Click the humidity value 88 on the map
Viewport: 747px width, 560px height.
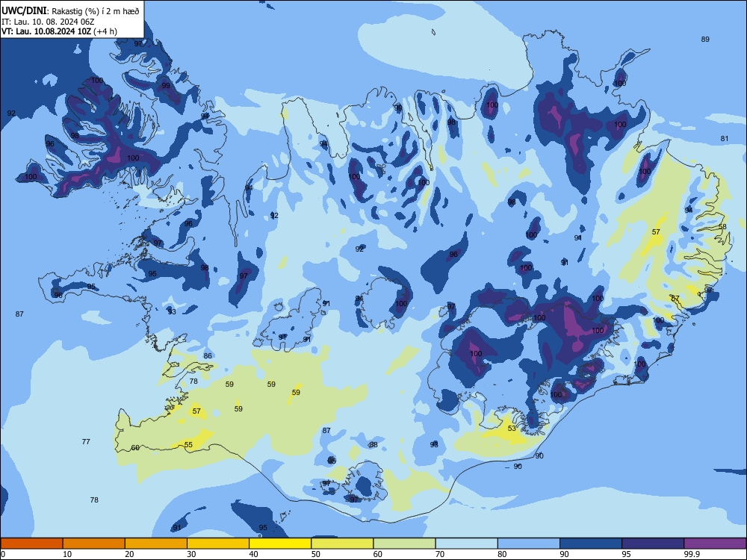coord(373,444)
